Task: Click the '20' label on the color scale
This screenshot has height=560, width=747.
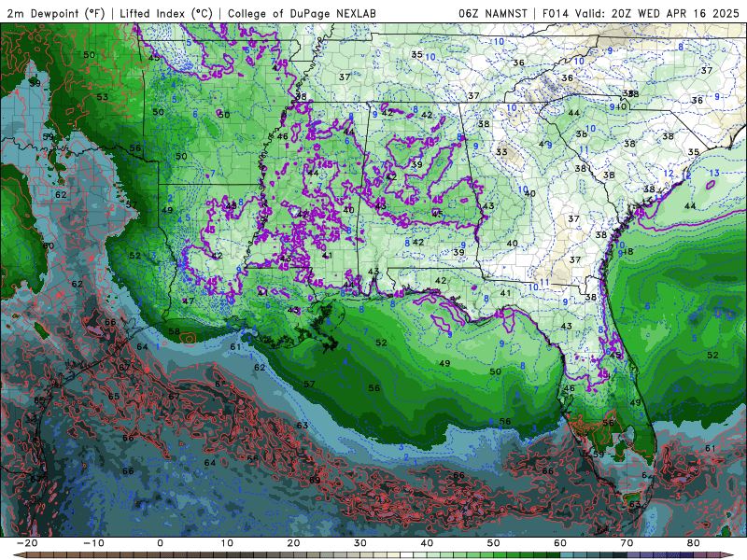Action: pos(293,543)
